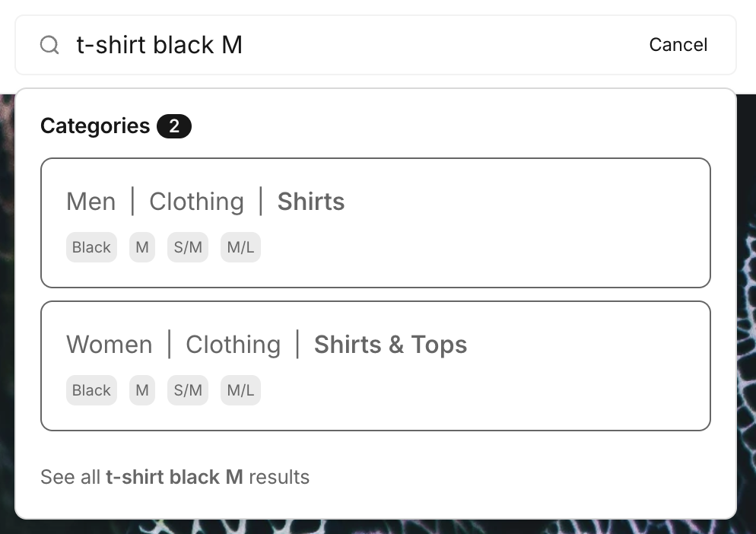This screenshot has width=756, height=534.
Task: Click Clothing in the Women category path
Action: [233, 345]
